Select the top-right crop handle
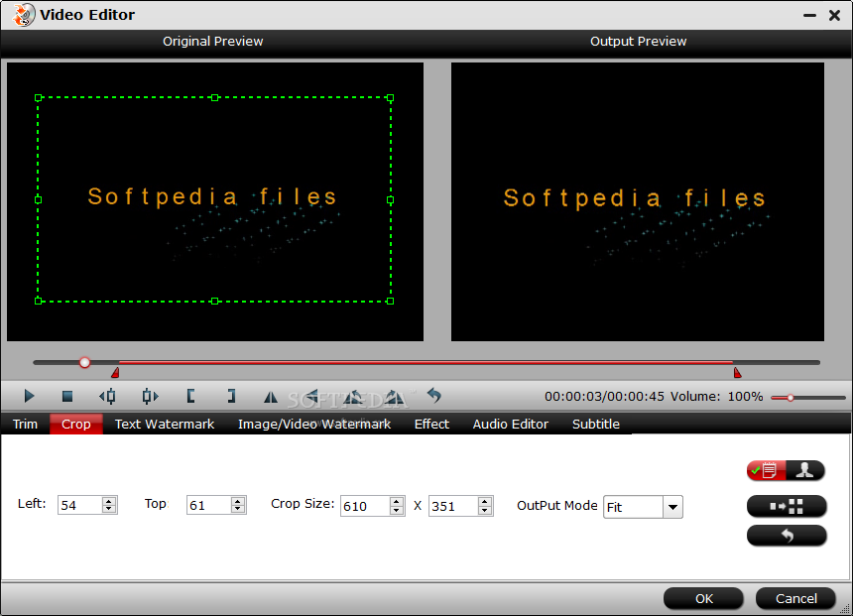853x616 pixels. click(390, 98)
